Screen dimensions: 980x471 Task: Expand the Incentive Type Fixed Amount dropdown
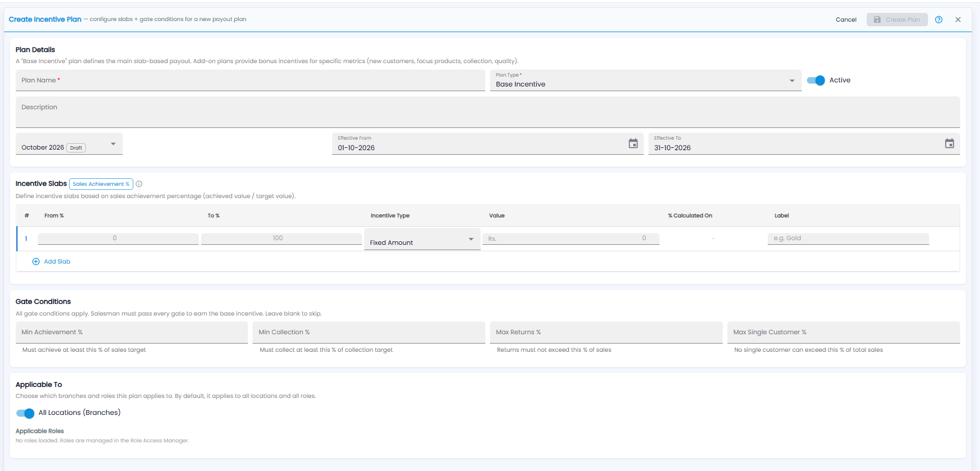pyautogui.click(x=422, y=239)
